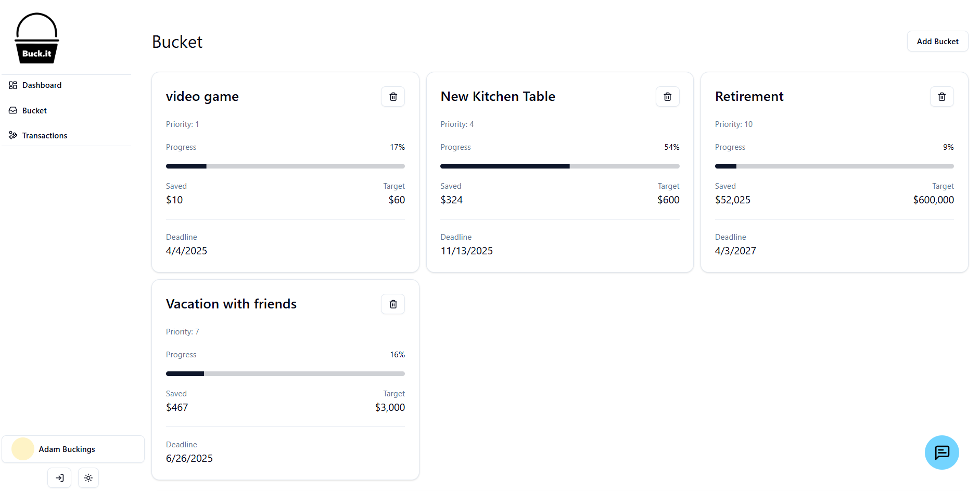Click the video game progress bar
This screenshot has width=980, height=491.
point(285,166)
